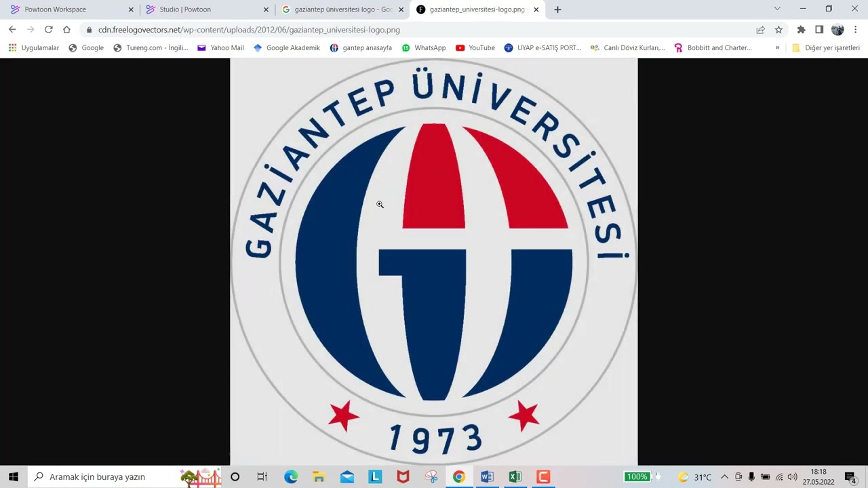Open the UYAP e-SATIŞ PORT bookmark
Screen dimensions: 868x488
(x=542, y=47)
